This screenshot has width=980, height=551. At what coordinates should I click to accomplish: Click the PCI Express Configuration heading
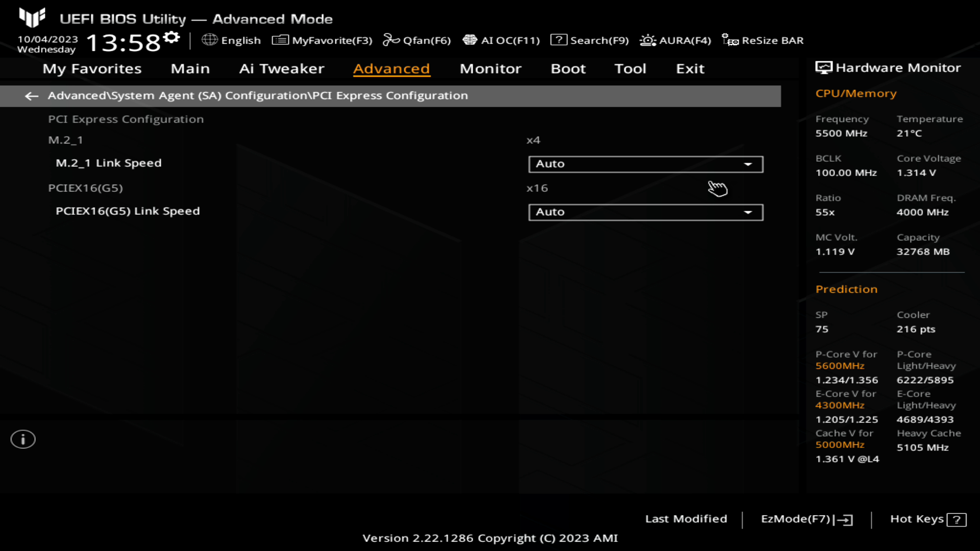pyautogui.click(x=126, y=119)
